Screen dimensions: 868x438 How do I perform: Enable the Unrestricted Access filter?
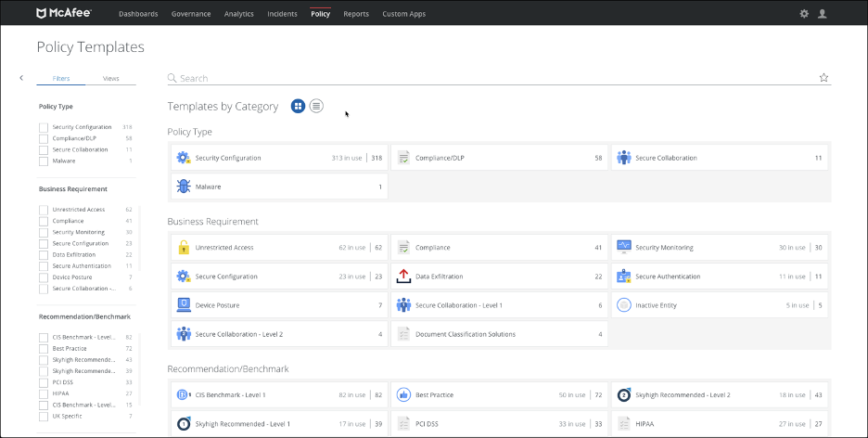(44, 210)
